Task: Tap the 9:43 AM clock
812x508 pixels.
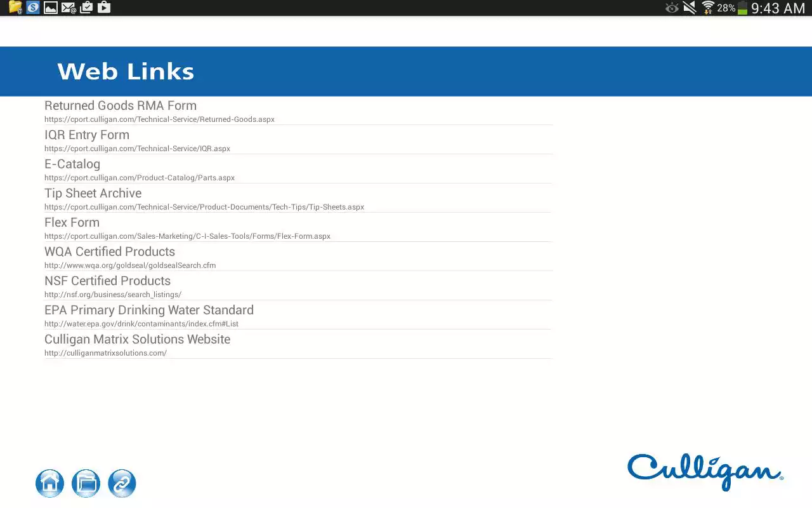Action: pos(778,8)
